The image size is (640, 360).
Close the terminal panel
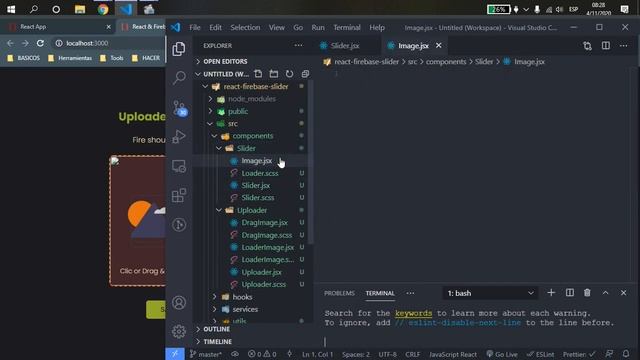click(x=623, y=293)
